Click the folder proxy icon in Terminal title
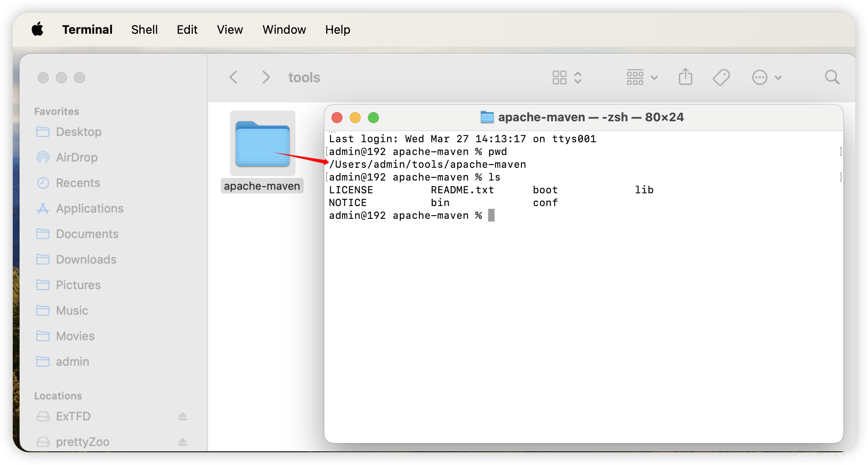 pos(487,117)
